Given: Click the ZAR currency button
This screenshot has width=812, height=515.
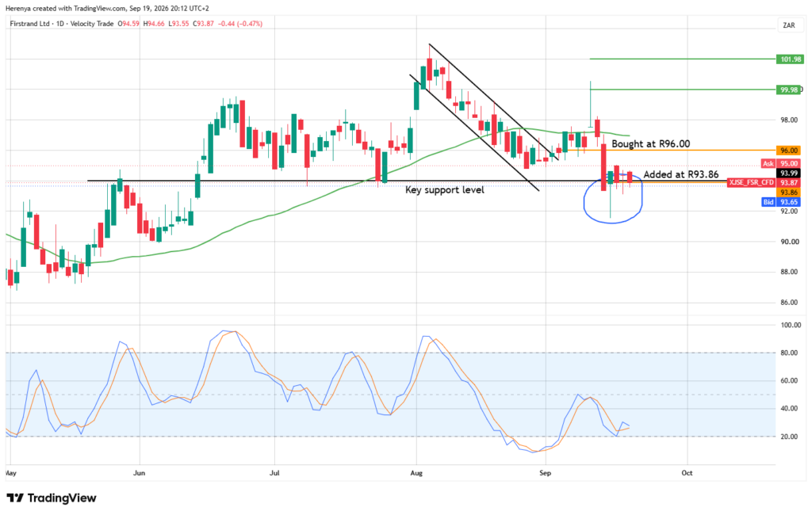Looking at the screenshot, I should coord(789,25).
